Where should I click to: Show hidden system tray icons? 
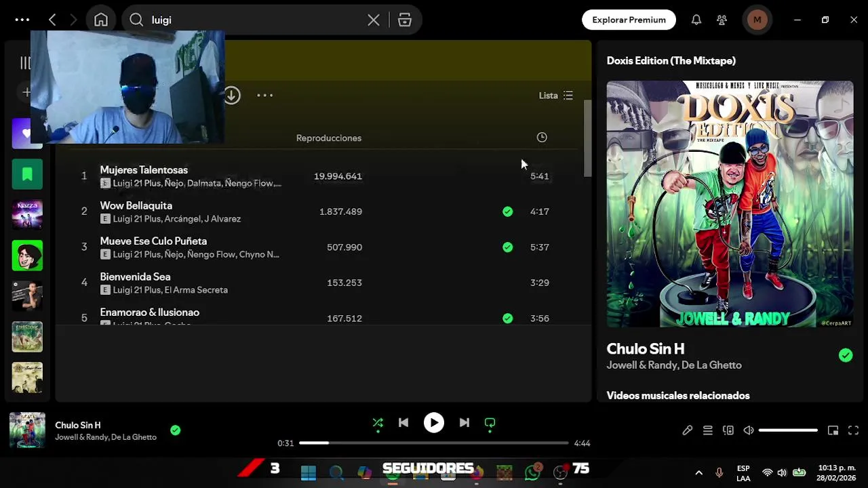[699, 473]
